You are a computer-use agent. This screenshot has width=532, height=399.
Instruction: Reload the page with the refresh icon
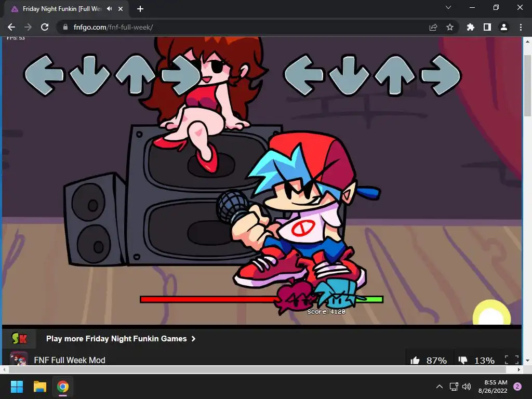[45, 27]
